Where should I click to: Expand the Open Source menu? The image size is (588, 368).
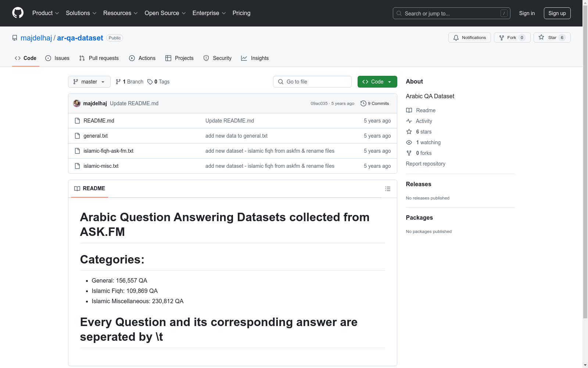pos(165,13)
